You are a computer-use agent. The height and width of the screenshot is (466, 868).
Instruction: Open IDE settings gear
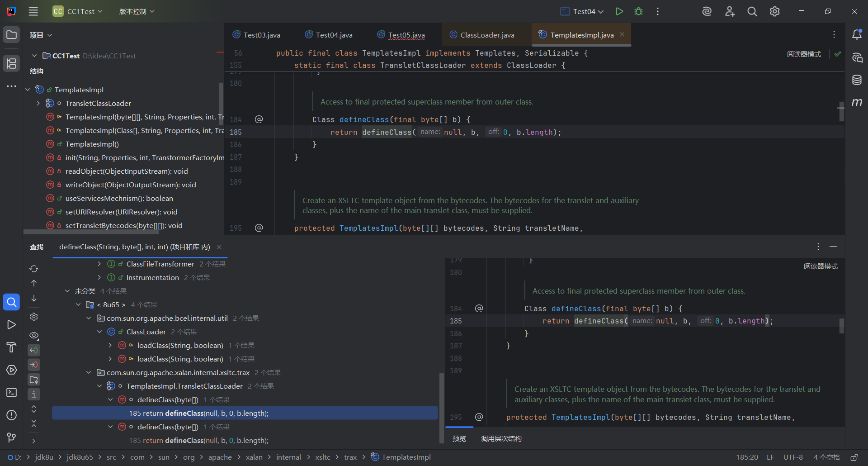(x=775, y=11)
